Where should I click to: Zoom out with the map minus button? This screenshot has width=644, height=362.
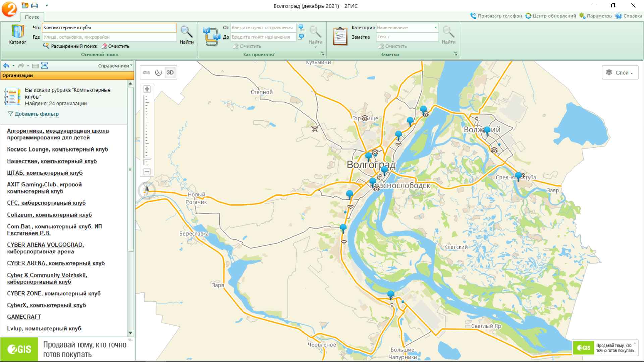[x=147, y=172]
